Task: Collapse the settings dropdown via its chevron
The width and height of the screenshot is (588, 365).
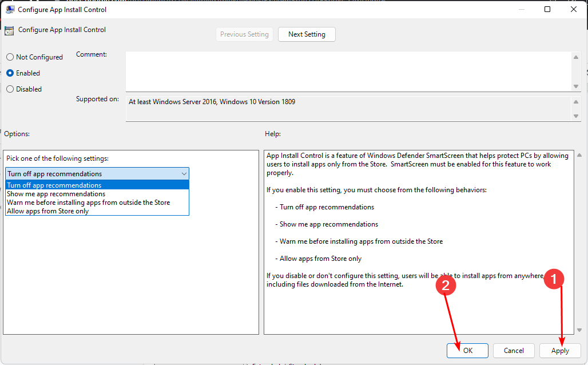Action: click(x=184, y=174)
